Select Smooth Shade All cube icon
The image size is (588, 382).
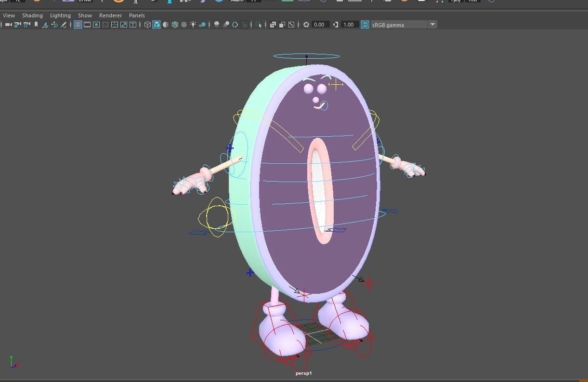click(157, 25)
